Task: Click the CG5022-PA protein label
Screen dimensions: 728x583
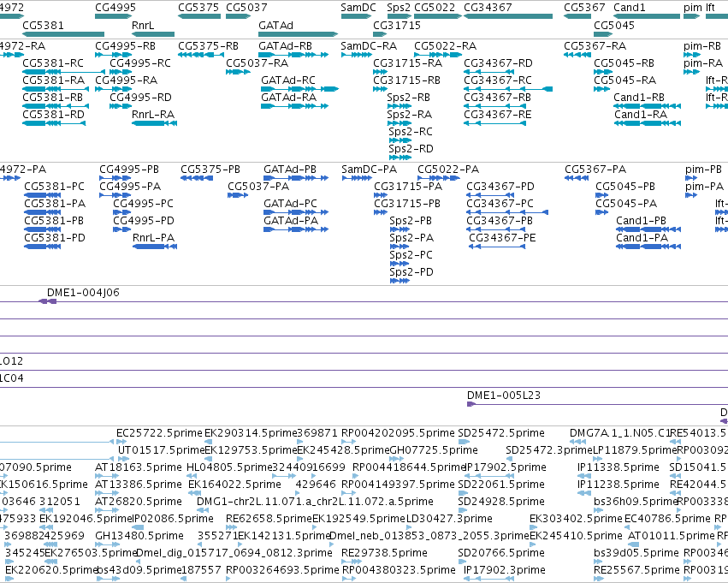Action: click(x=448, y=170)
